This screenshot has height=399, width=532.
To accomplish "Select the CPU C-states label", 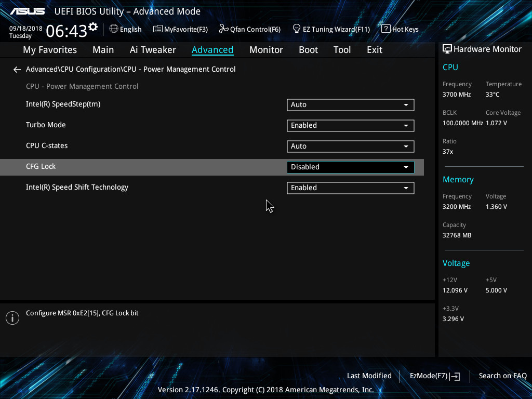I will (47, 145).
